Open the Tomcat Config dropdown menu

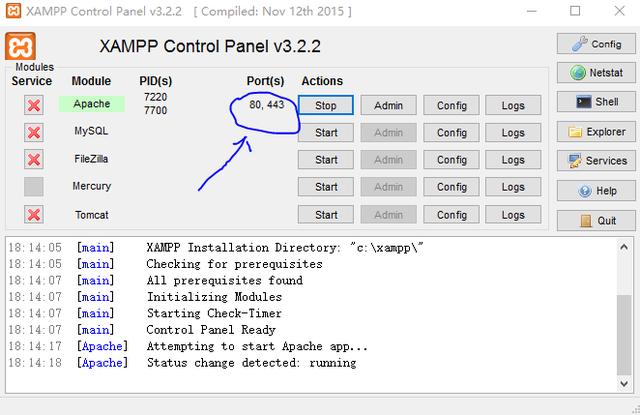click(x=451, y=214)
